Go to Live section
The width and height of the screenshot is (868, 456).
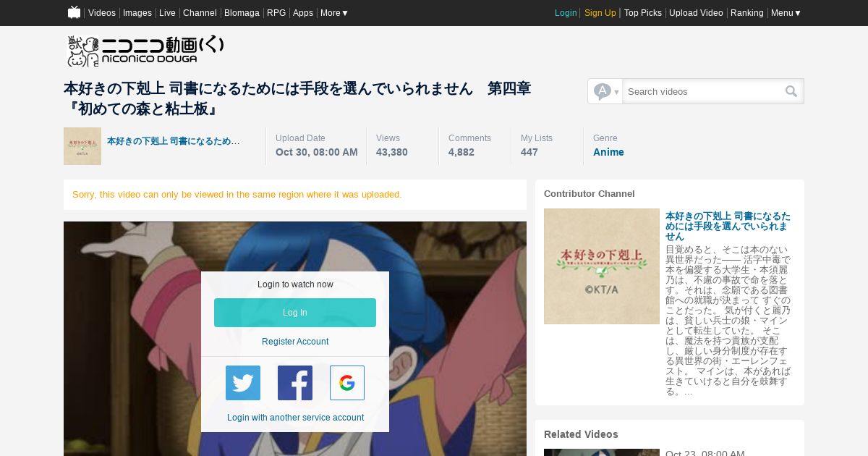coord(167,13)
